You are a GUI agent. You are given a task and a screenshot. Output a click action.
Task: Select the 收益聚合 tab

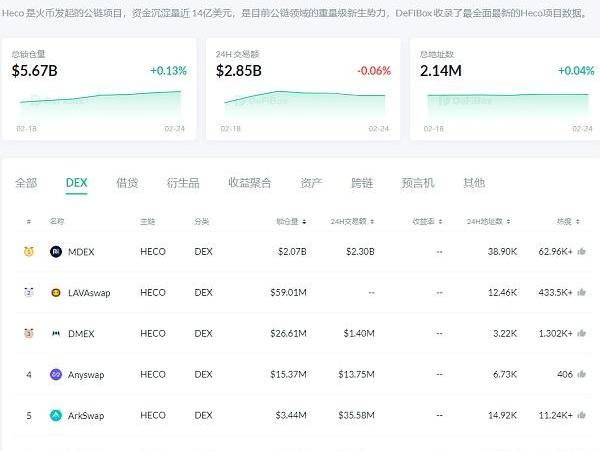[249, 183]
